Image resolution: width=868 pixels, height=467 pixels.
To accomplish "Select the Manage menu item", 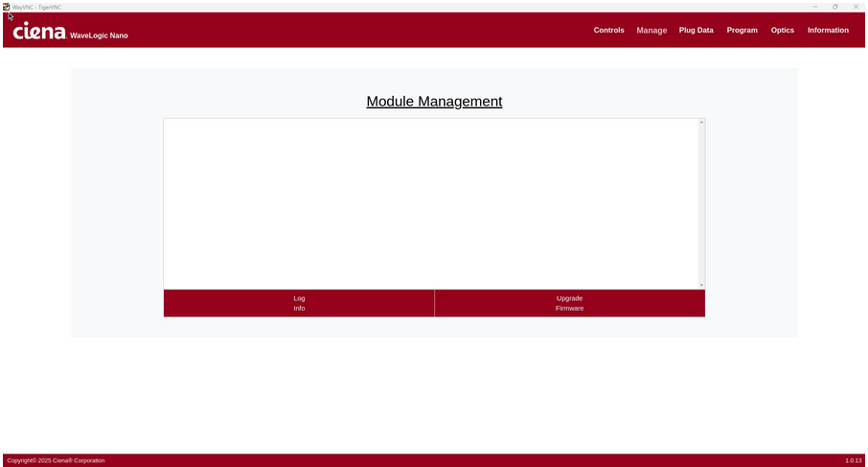I will tap(651, 31).
